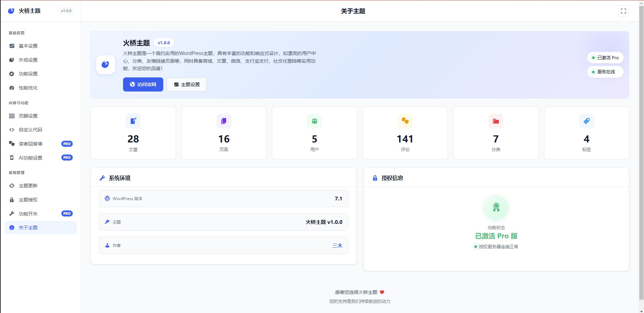The width and height of the screenshot is (644, 313).
Task: Go to 功能设置 sidebar item
Action: click(x=41, y=74)
